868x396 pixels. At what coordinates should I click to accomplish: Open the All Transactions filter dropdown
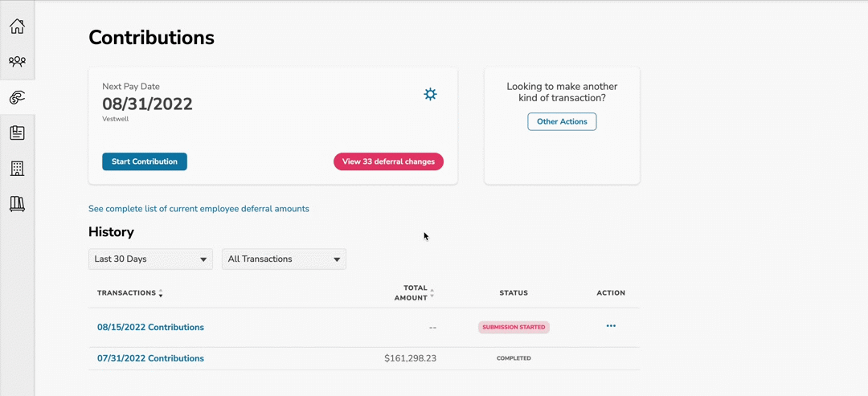tap(284, 259)
